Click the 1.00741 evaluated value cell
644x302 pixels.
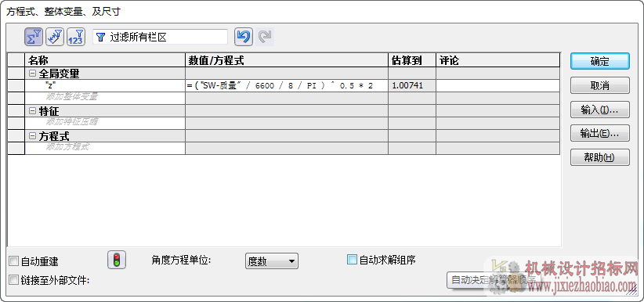[x=412, y=86]
